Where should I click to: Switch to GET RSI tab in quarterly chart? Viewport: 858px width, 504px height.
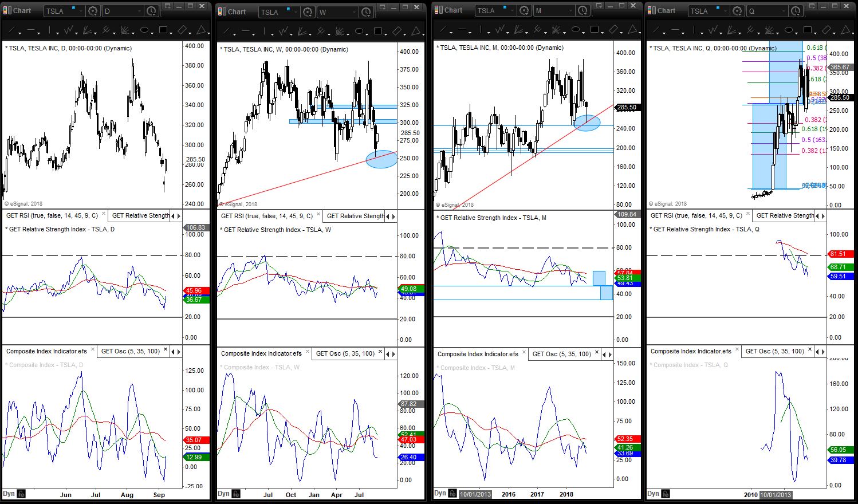click(x=696, y=215)
